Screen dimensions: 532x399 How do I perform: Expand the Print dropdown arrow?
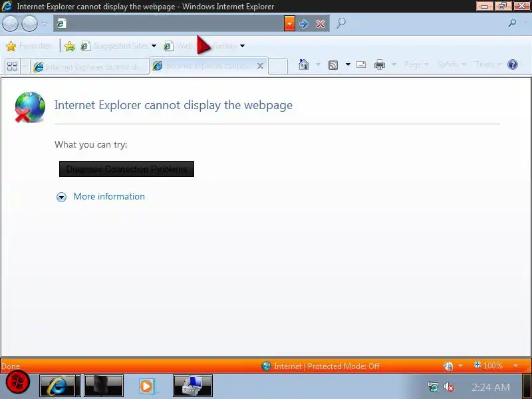[x=394, y=64]
